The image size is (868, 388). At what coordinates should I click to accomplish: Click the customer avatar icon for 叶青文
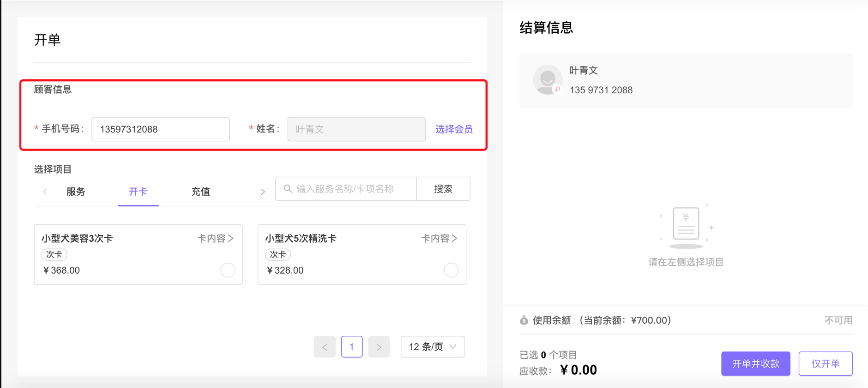[548, 80]
